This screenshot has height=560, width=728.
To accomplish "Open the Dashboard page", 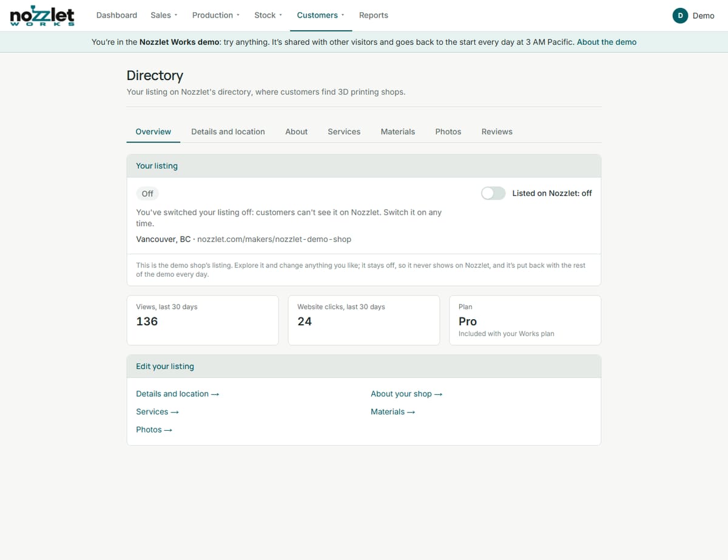I will click(x=116, y=15).
